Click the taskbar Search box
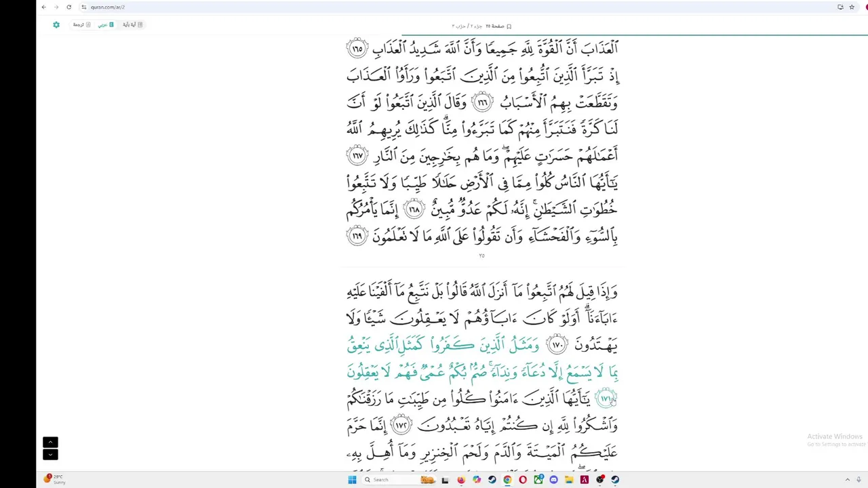 (x=399, y=480)
